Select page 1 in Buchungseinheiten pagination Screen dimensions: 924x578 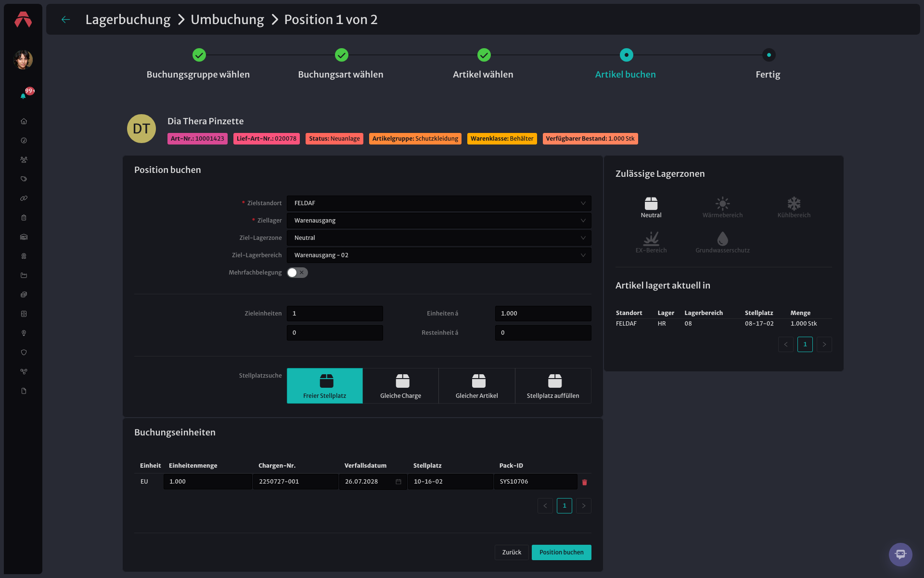pyautogui.click(x=565, y=506)
